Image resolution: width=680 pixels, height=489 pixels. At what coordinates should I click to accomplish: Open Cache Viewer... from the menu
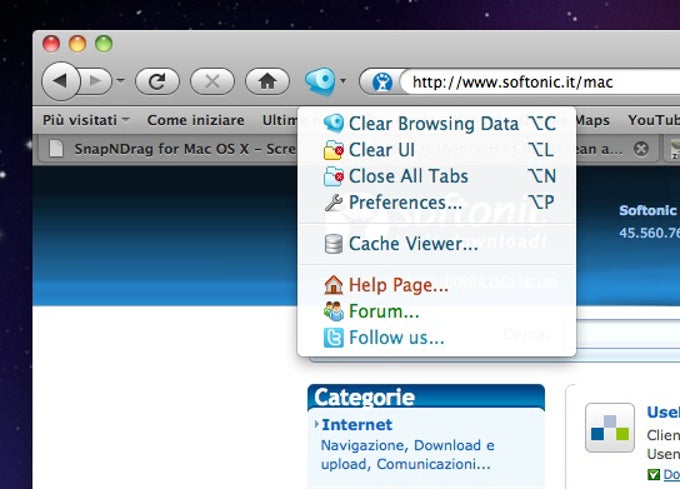(437, 244)
